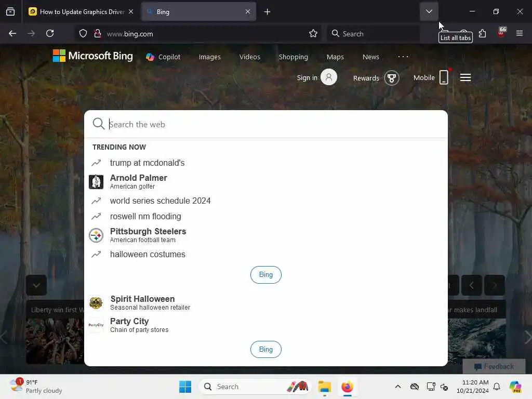Click the Feedback button

click(494, 366)
